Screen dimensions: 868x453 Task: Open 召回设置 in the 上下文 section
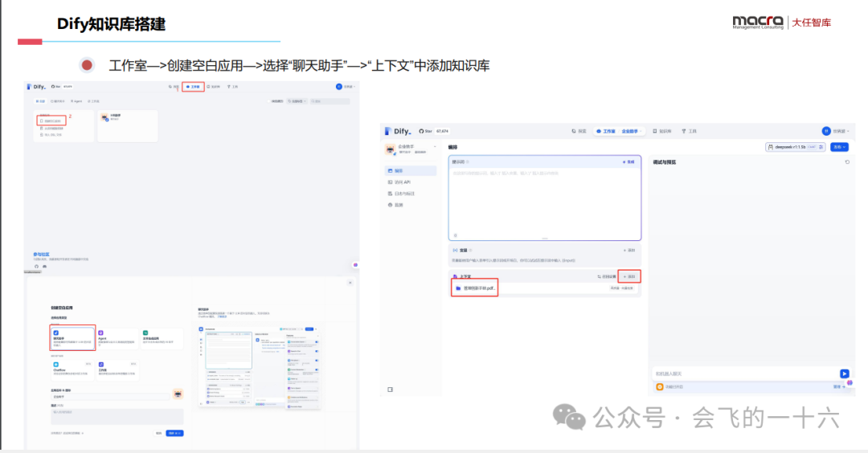click(x=607, y=276)
